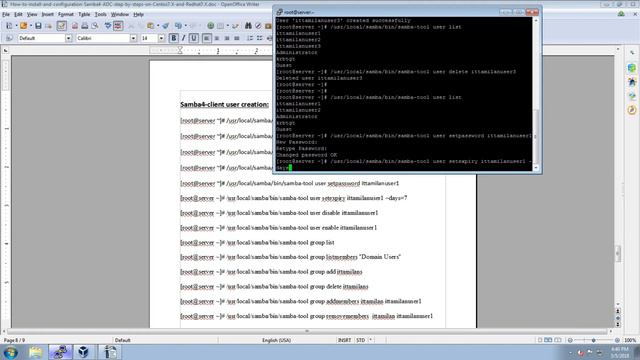Viewport: 640px width, 360px height.
Task: Click the Undo icon in toolbar
Action: tap(178, 26)
